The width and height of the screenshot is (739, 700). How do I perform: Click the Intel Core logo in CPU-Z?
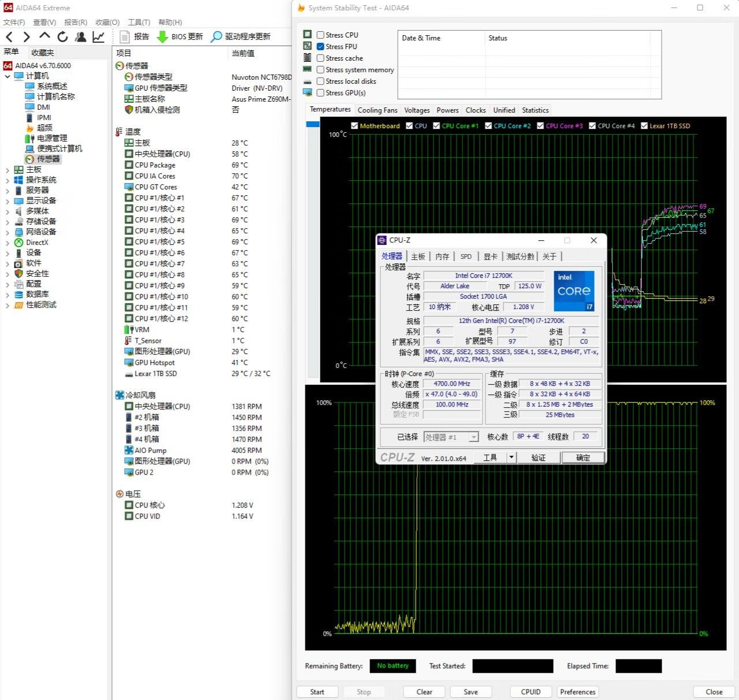[x=574, y=291]
